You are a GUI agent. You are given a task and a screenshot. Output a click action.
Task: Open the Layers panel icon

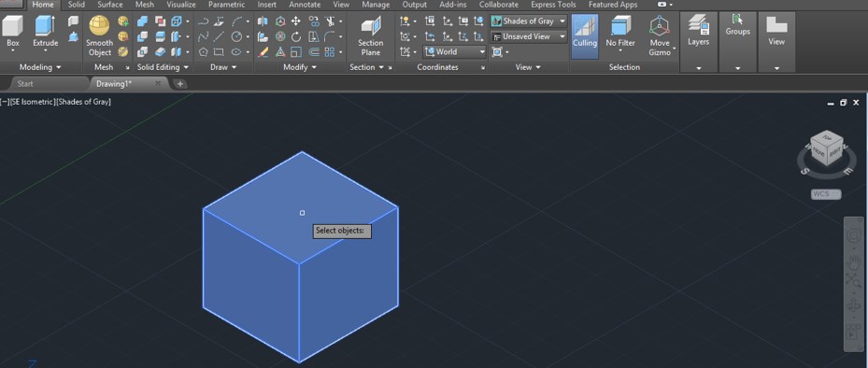click(699, 31)
